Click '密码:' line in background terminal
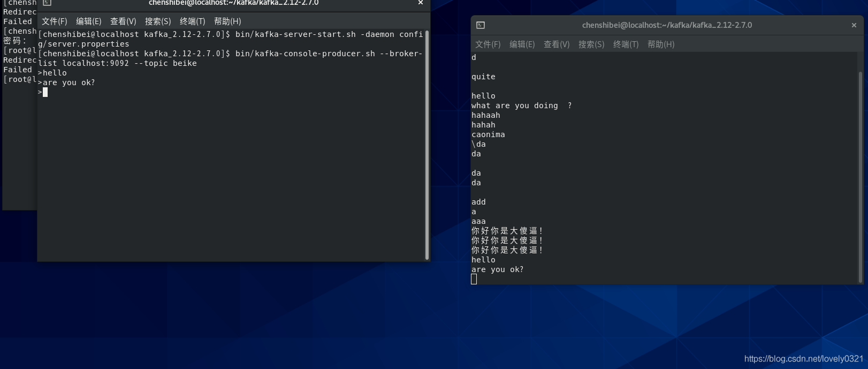 (x=15, y=41)
